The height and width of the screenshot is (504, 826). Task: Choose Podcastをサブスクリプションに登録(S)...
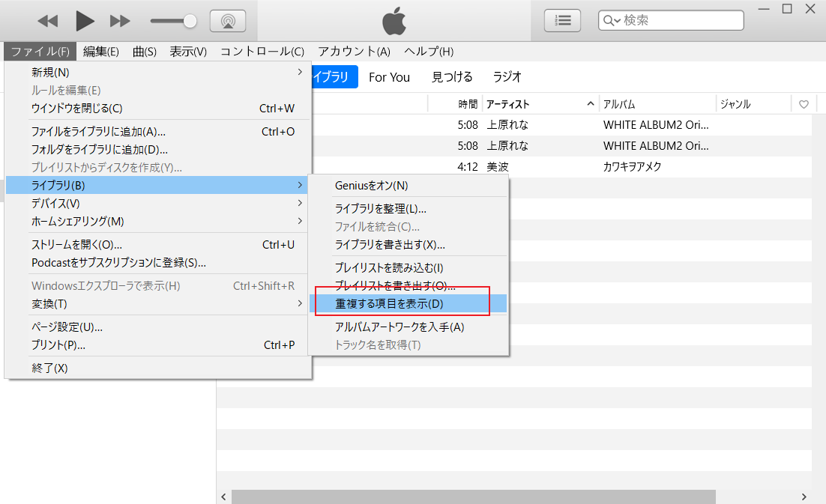click(x=157, y=263)
